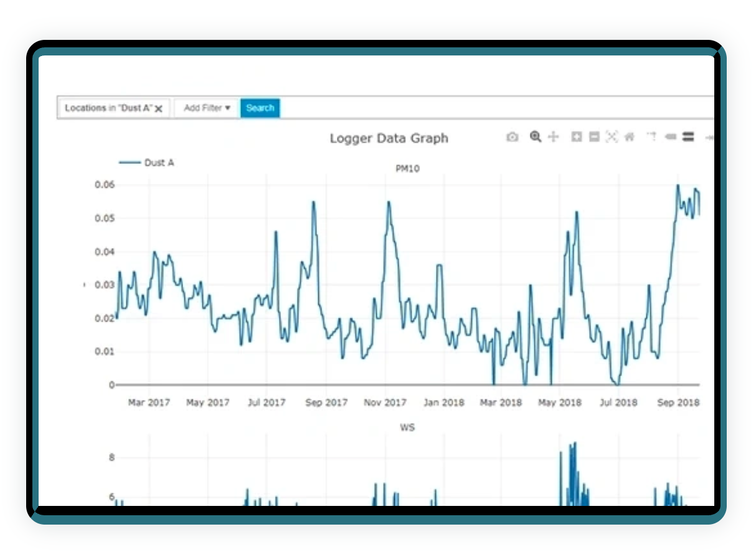This screenshot has width=756, height=557.
Task: Click the 0.04 y-axis value
Action: [105, 252]
